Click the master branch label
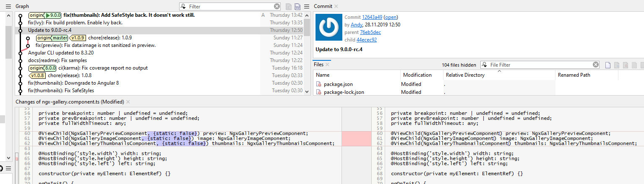Image resolution: width=644 pixels, height=184 pixels. tap(60, 38)
